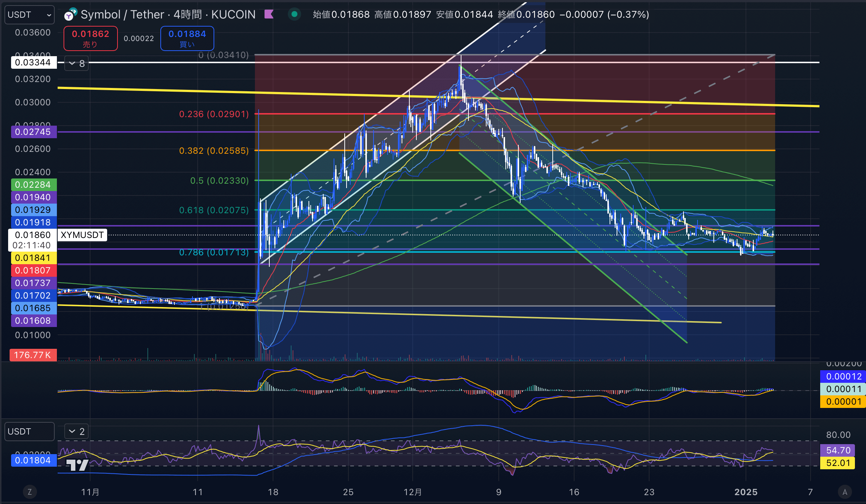Click the green market status dot

coord(294,14)
